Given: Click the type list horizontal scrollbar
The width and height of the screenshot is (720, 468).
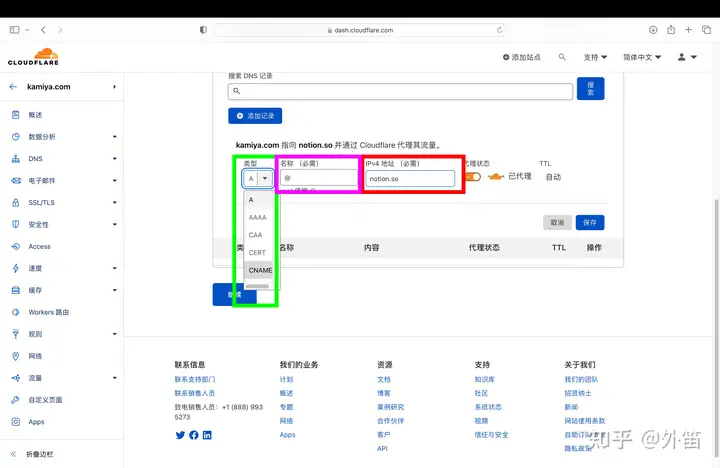Looking at the screenshot, I should pos(257,286).
